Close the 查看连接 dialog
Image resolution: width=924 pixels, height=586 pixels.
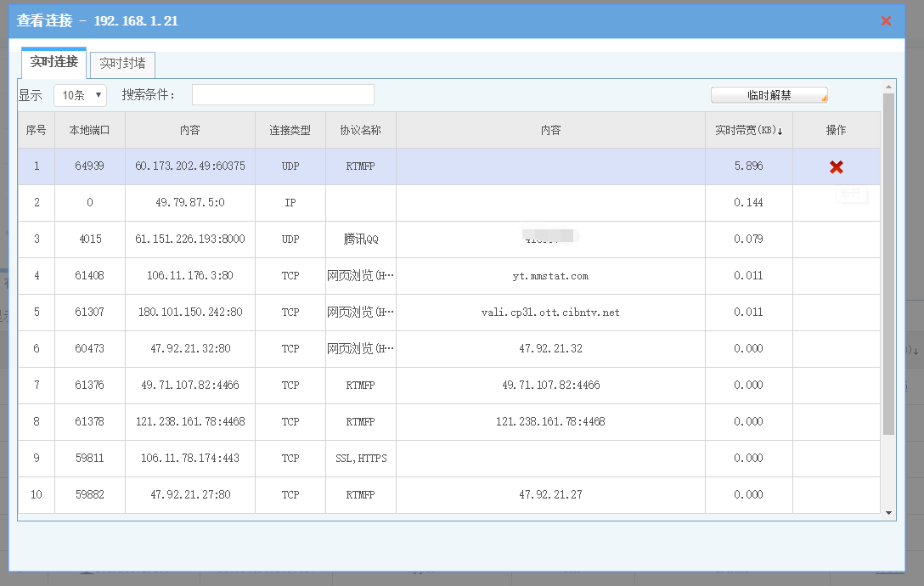[x=886, y=21]
